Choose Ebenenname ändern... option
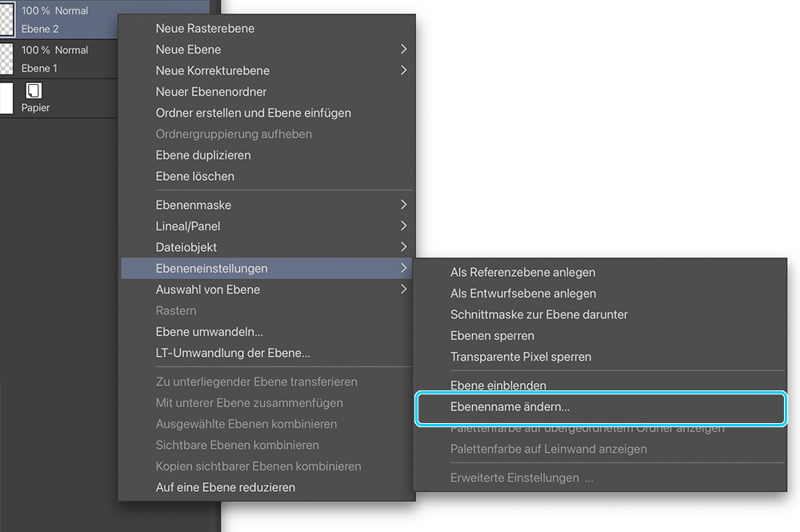 (510, 407)
